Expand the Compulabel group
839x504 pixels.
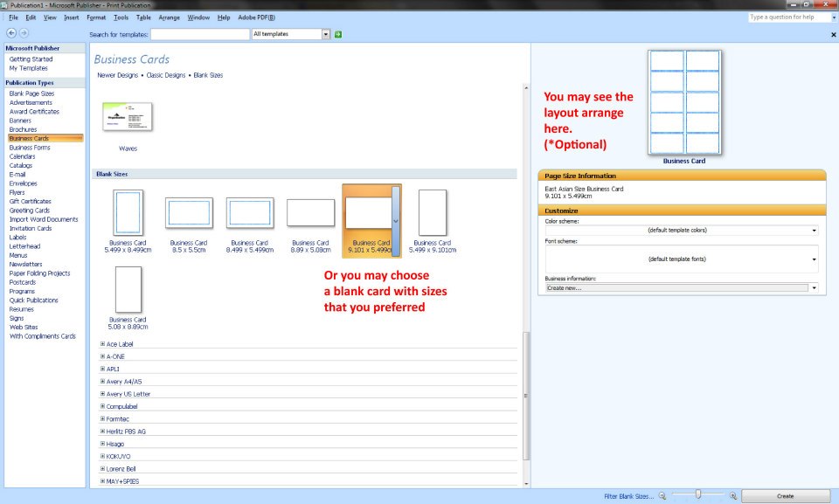[103, 406]
